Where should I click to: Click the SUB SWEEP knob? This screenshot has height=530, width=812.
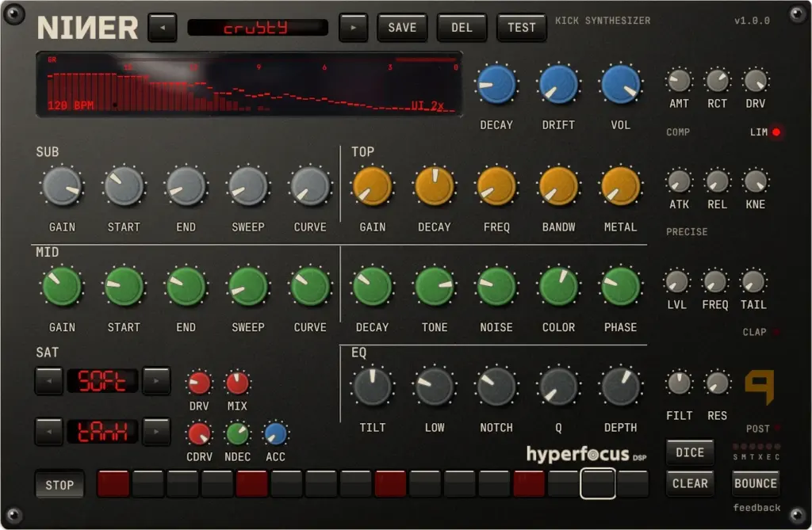[247, 186]
